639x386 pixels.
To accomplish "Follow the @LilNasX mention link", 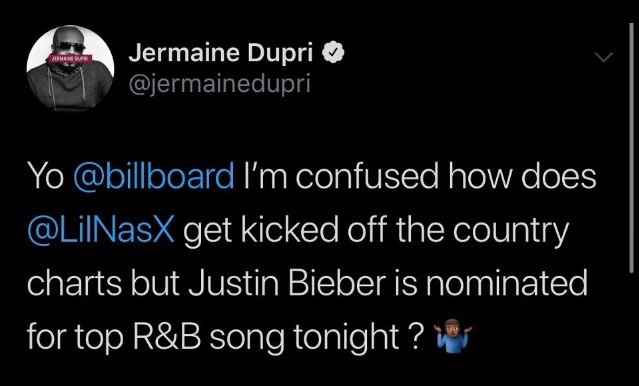I will (101, 230).
